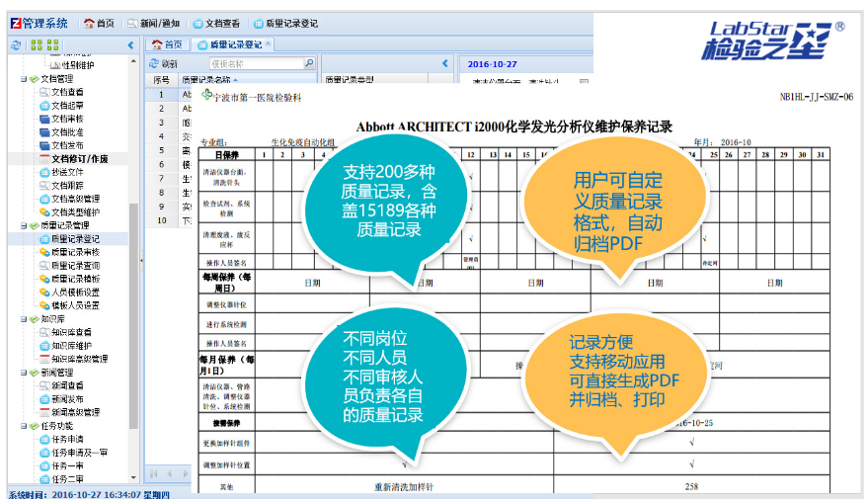This screenshot has width=868, height=504.
Task: Click the 文档修订/作废 calendar icon in the tree
Action: (44, 158)
